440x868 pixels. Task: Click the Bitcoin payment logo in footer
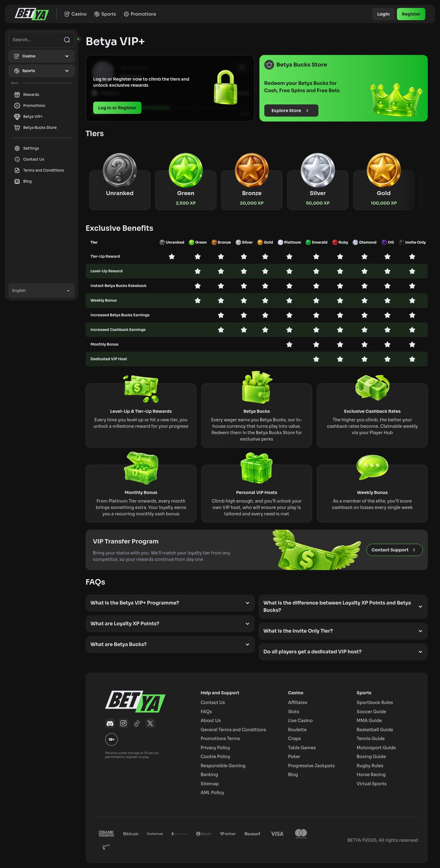point(131,833)
